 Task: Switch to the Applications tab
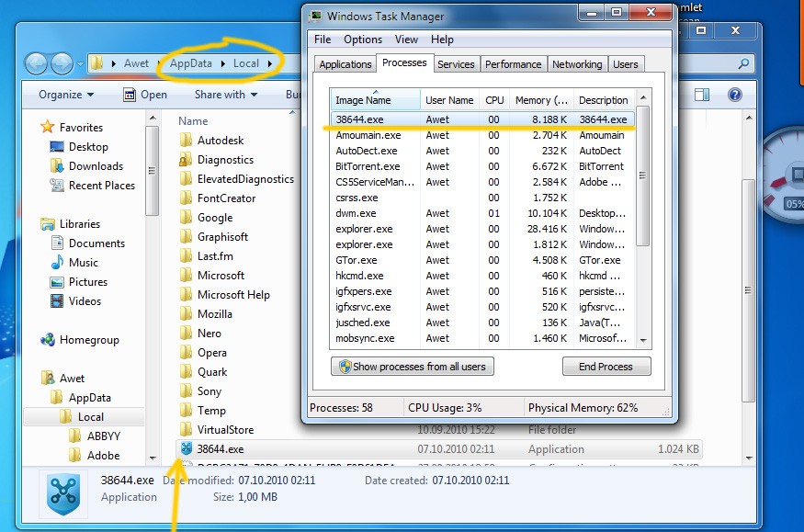click(345, 64)
